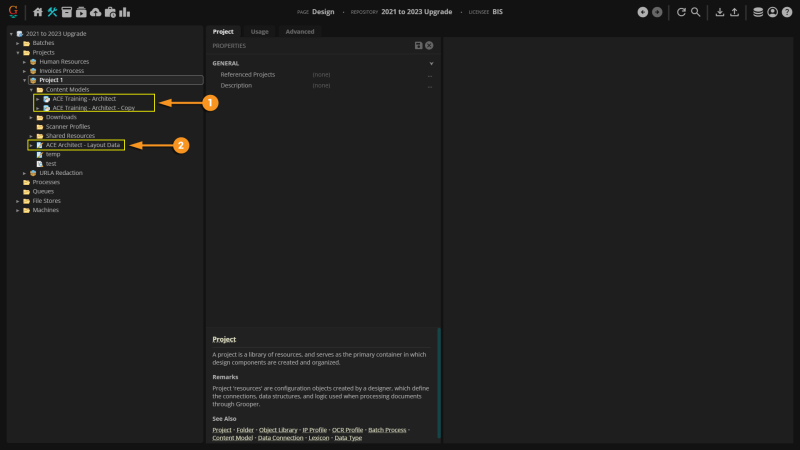The width and height of the screenshot is (800, 450).
Task: Expand the Invoices Process arrow
Action: 24,71
